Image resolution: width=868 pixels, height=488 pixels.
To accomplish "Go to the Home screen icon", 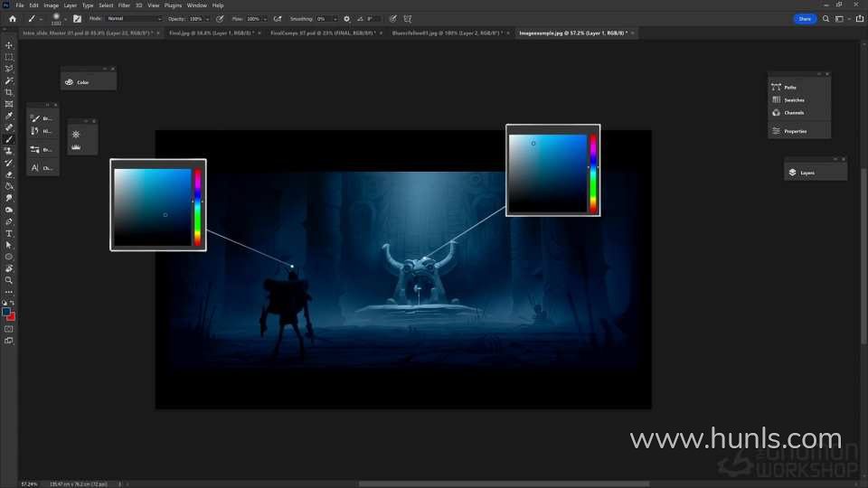I will (x=12, y=19).
